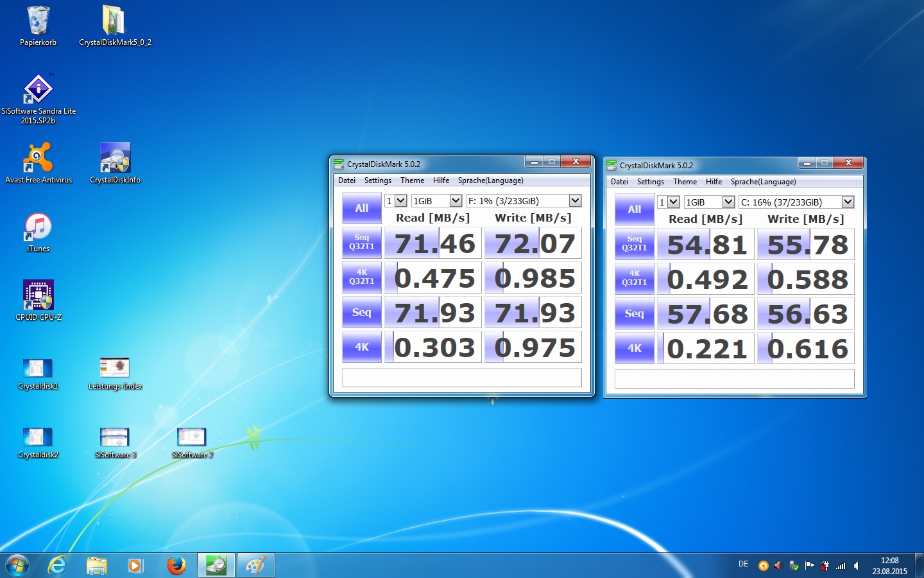Expand drive dropdown showing C: 16% (37/233GiB)

pos(848,202)
